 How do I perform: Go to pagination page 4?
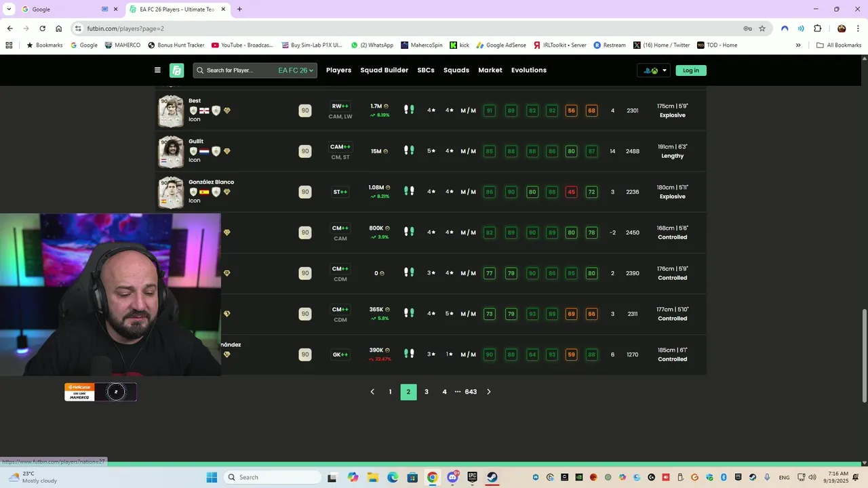pos(445,392)
